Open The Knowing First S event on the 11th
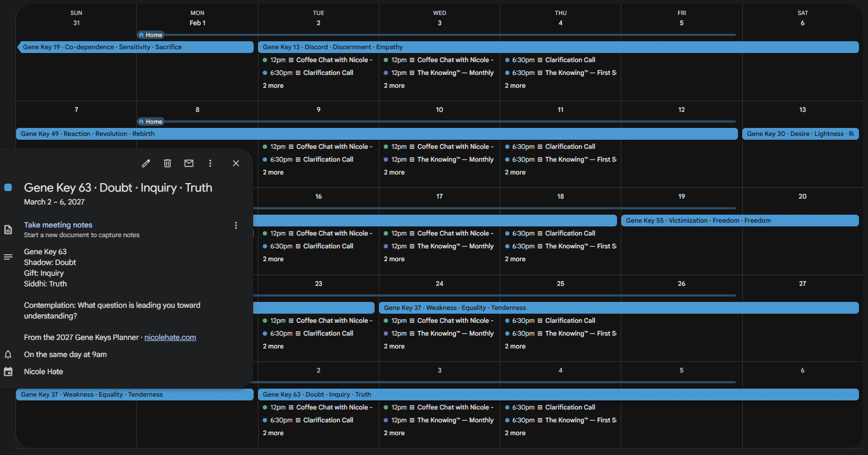868x455 pixels. click(560, 160)
